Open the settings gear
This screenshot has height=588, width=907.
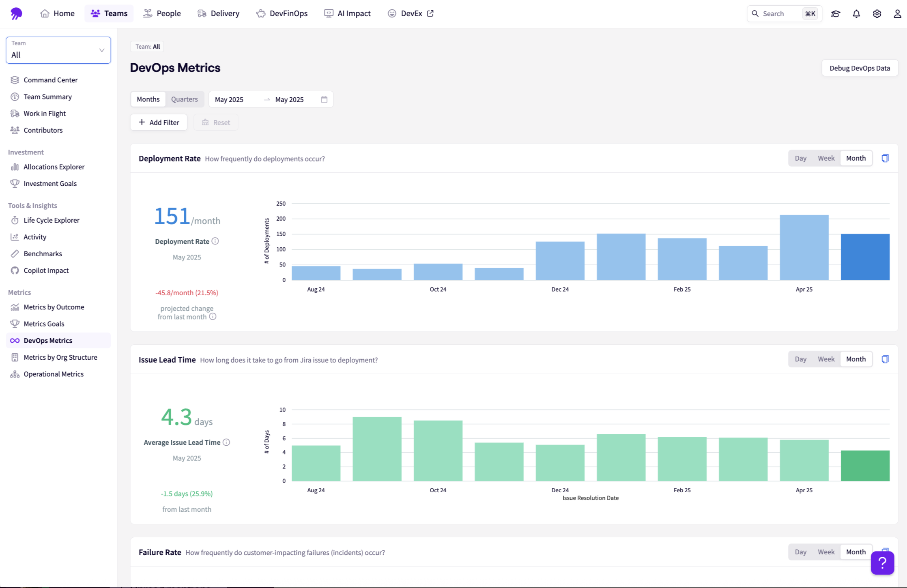pos(877,13)
